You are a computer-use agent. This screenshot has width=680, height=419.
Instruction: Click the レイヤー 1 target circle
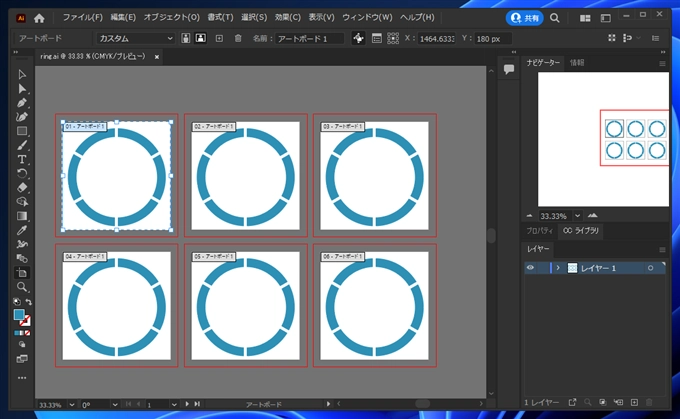[651, 268]
